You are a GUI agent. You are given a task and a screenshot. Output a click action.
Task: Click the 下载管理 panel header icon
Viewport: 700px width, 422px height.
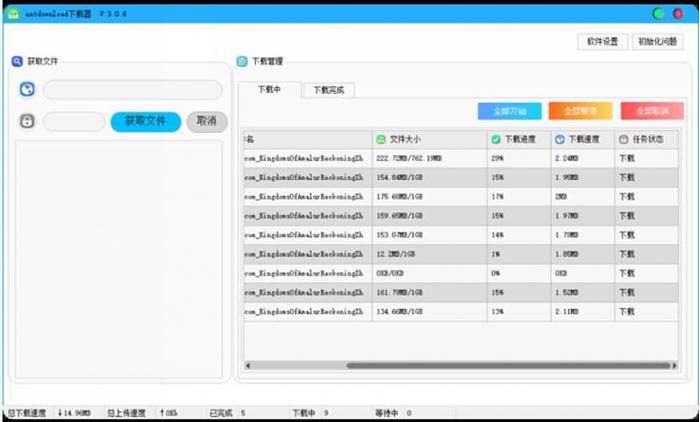pyautogui.click(x=242, y=61)
